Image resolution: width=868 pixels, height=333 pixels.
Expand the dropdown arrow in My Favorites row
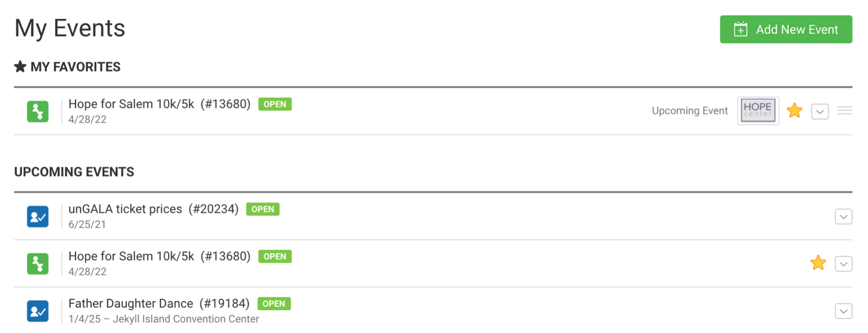pos(820,111)
